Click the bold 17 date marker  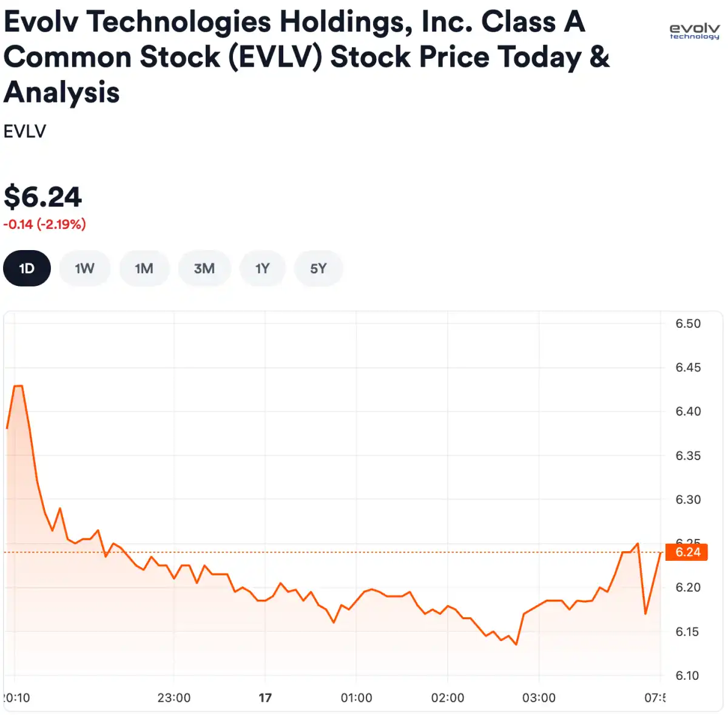pos(265,697)
